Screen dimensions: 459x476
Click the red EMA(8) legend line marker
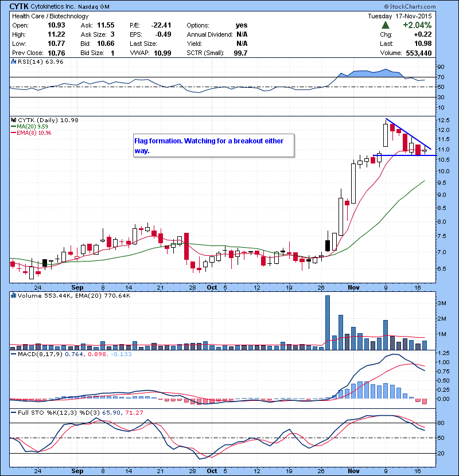[13, 133]
